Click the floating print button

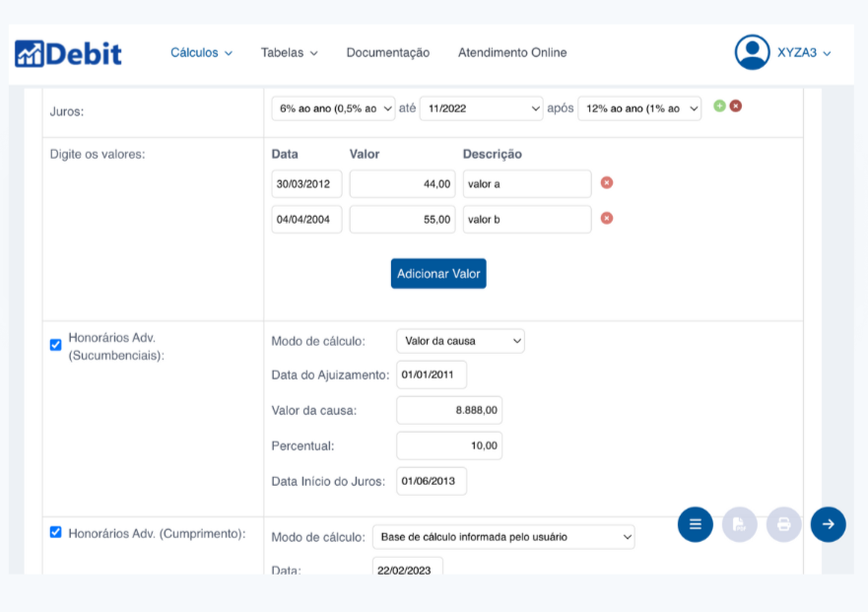(783, 524)
